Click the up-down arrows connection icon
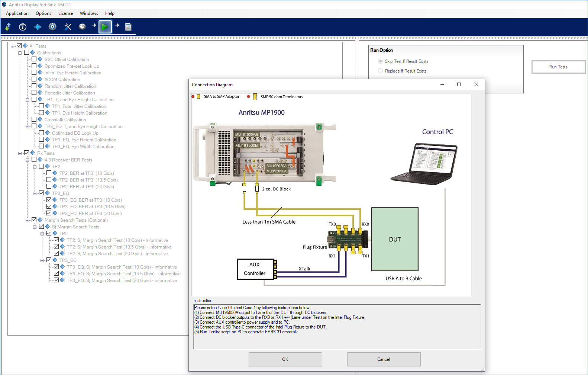Image resolution: width=588 pixels, height=375 pixels. click(x=8, y=27)
